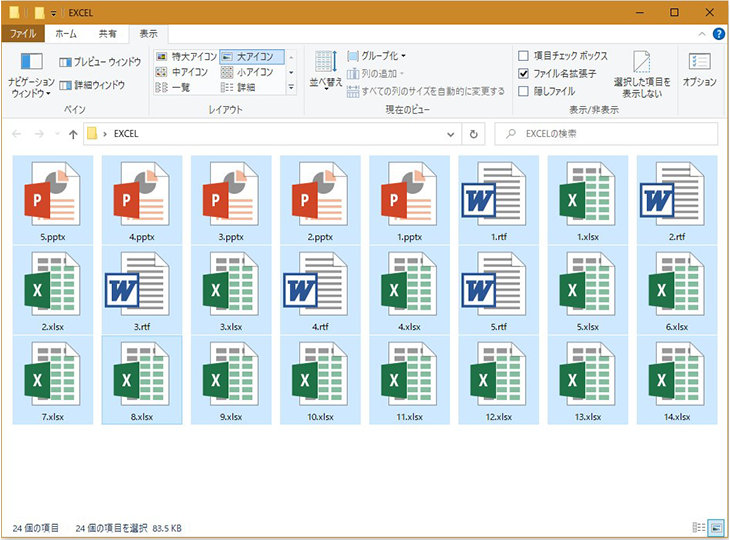This screenshot has width=730, height=540.
Task: Switch to large thumbnails via status bar icon
Action: point(716,527)
